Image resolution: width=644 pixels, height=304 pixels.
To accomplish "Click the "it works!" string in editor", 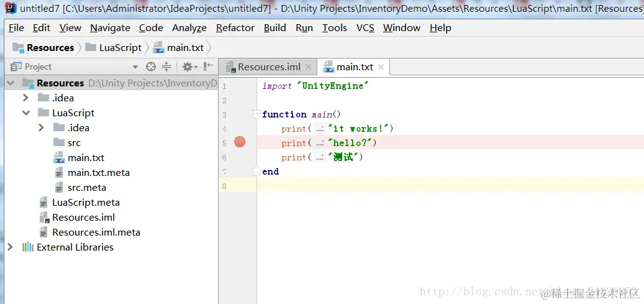I will click(x=358, y=129).
